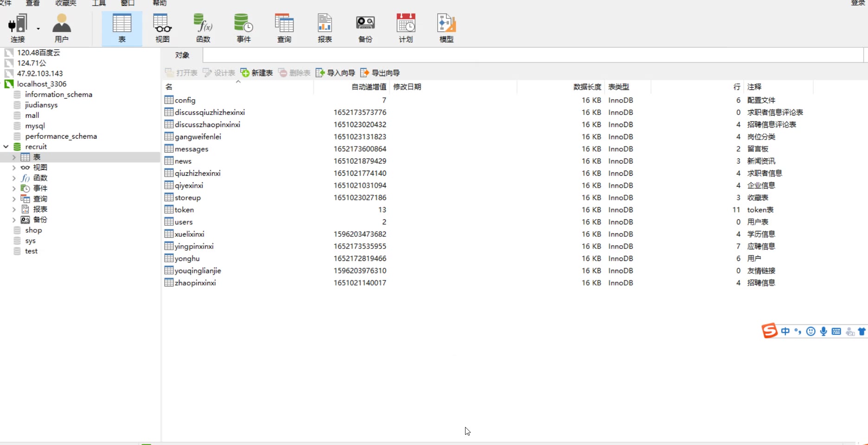Open the 函数 functions toolbar icon

[x=203, y=28]
